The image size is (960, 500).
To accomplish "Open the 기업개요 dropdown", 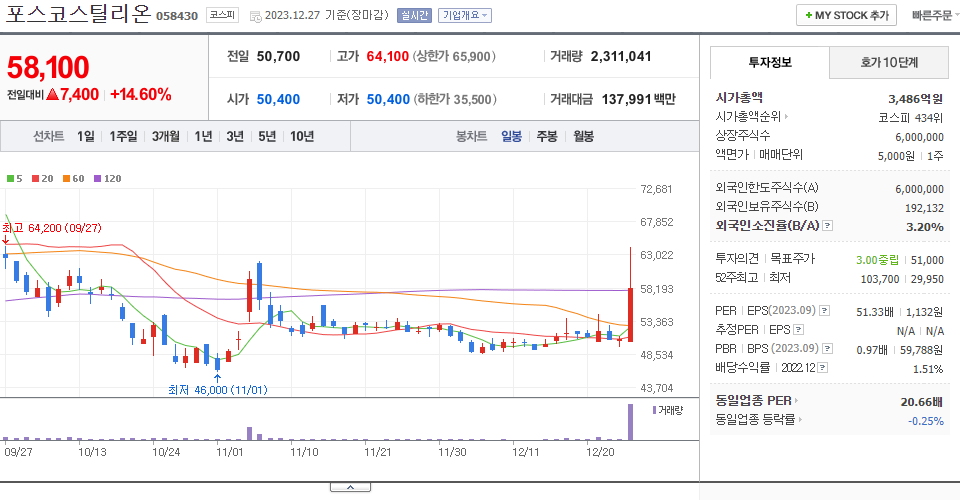I will tap(465, 15).
